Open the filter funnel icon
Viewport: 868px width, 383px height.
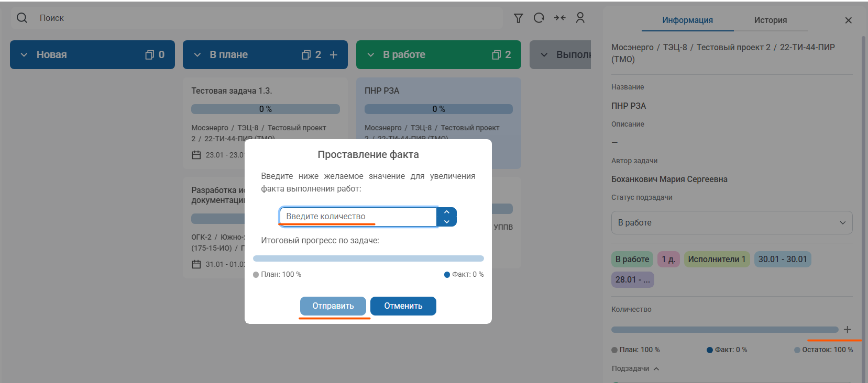518,18
